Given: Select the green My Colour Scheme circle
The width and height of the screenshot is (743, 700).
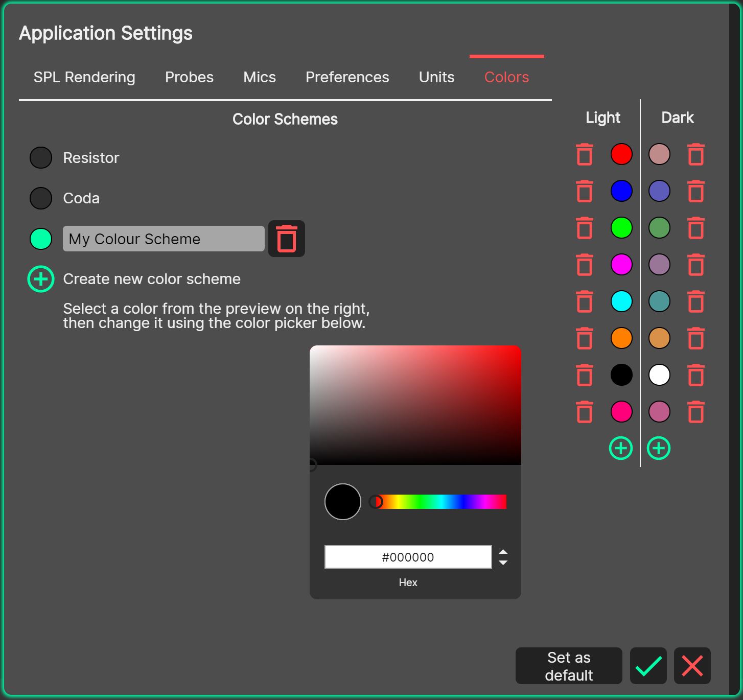Looking at the screenshot, I should click(40, 239).
